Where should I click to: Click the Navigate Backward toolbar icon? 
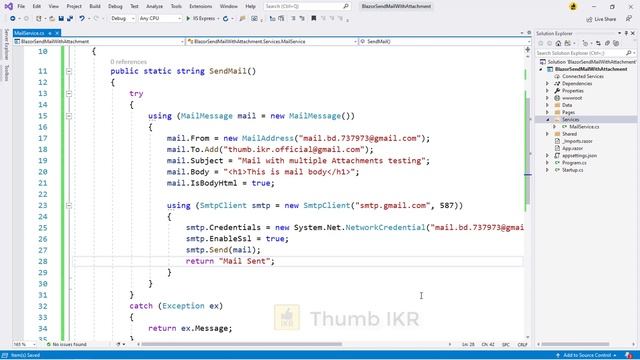coord(13,18)
